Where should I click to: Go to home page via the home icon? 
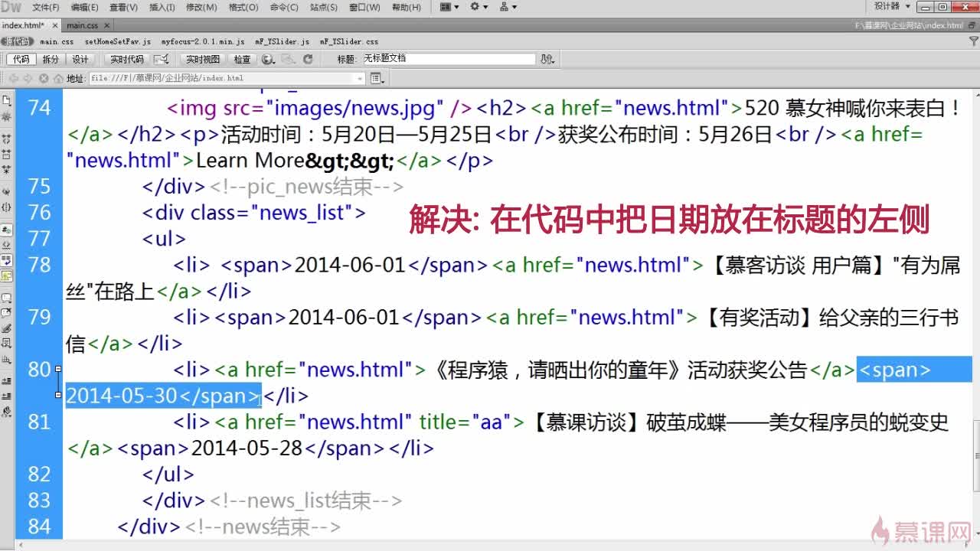(57, 78)
